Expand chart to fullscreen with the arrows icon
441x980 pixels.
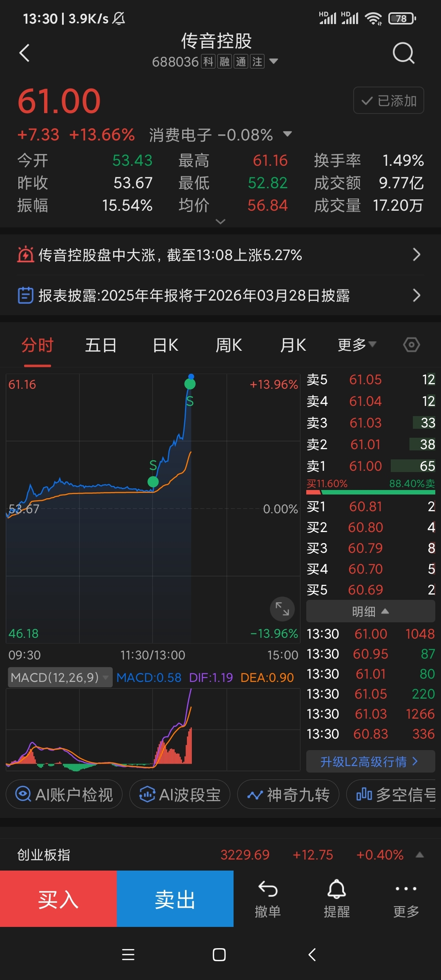282,609
